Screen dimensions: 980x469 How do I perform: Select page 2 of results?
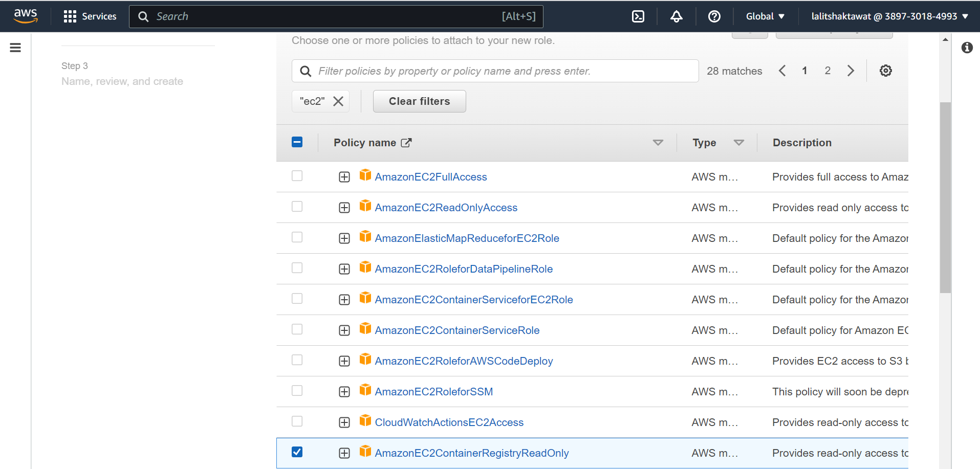point(827,71)
